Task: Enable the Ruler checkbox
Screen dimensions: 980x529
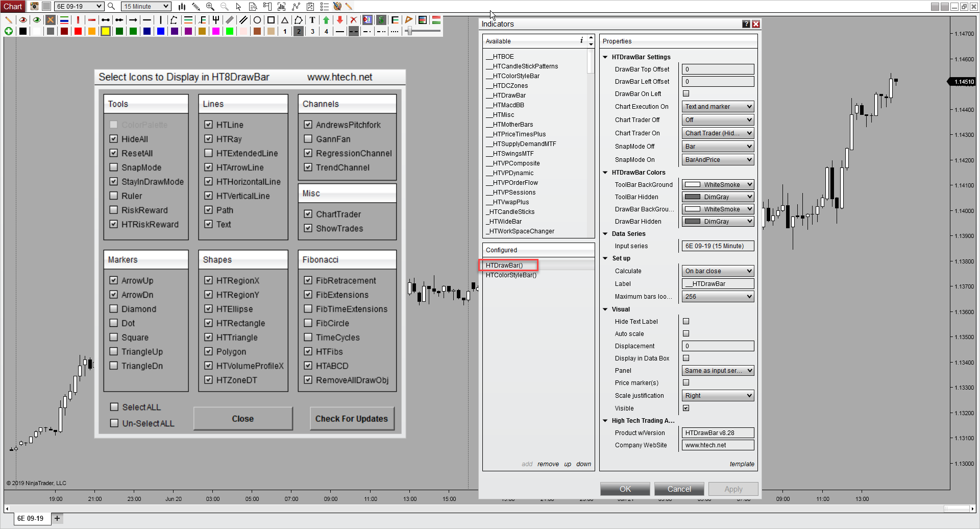Action: 113,196
